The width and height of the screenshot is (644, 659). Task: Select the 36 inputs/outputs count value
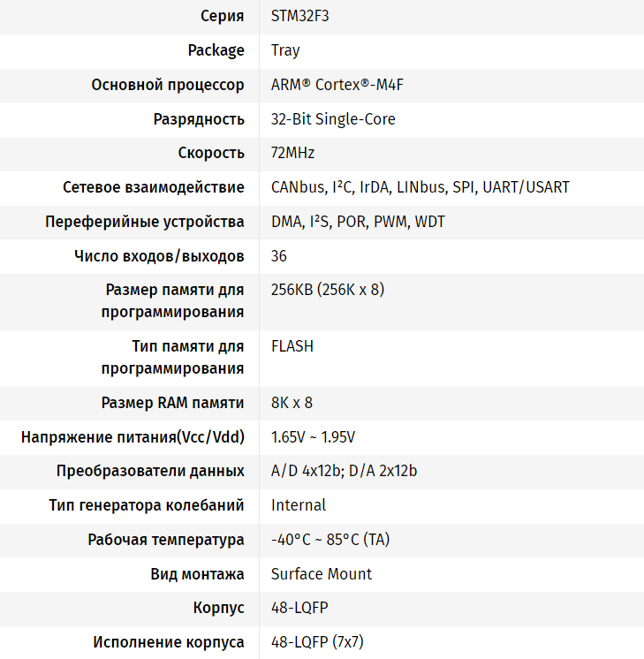[279, 256]
